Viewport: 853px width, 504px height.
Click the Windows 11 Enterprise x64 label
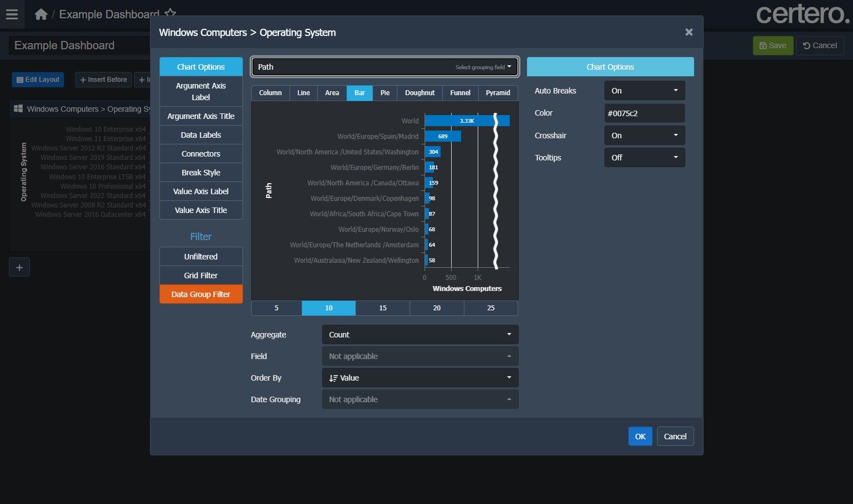106,139
